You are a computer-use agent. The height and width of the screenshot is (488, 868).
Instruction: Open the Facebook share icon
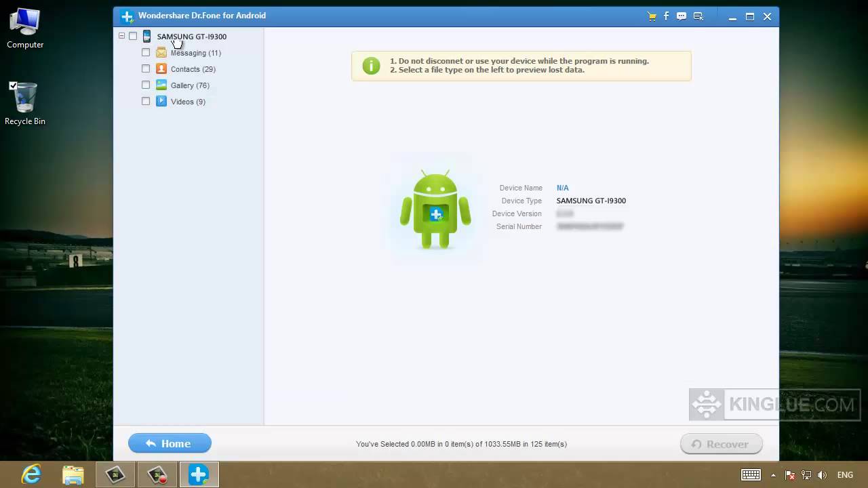(x=667, y=16)
